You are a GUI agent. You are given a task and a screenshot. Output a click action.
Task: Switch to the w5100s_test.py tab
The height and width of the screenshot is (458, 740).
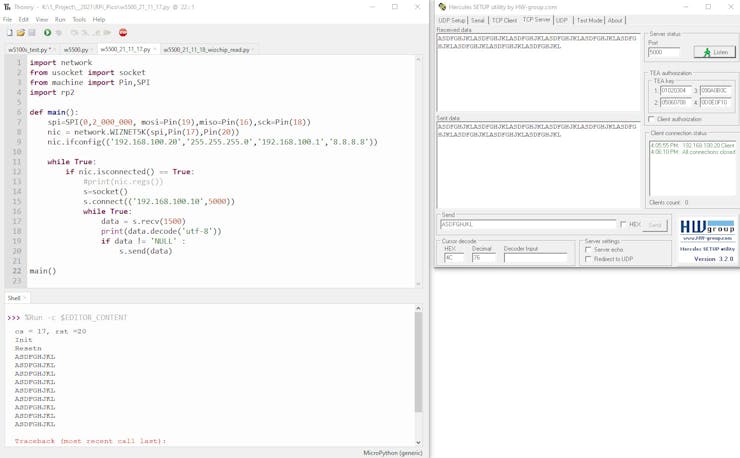click(x=28, y=49)
